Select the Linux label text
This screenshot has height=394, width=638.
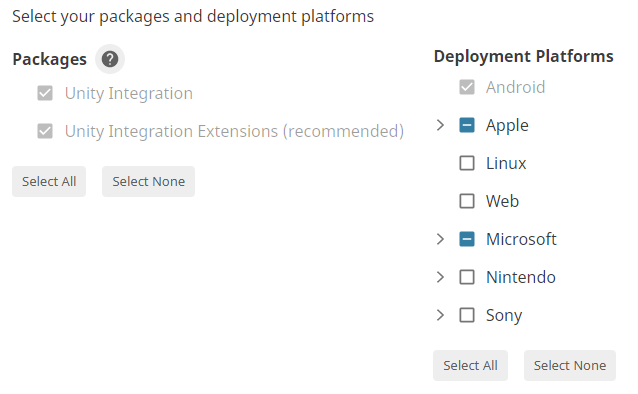point(506,163)
